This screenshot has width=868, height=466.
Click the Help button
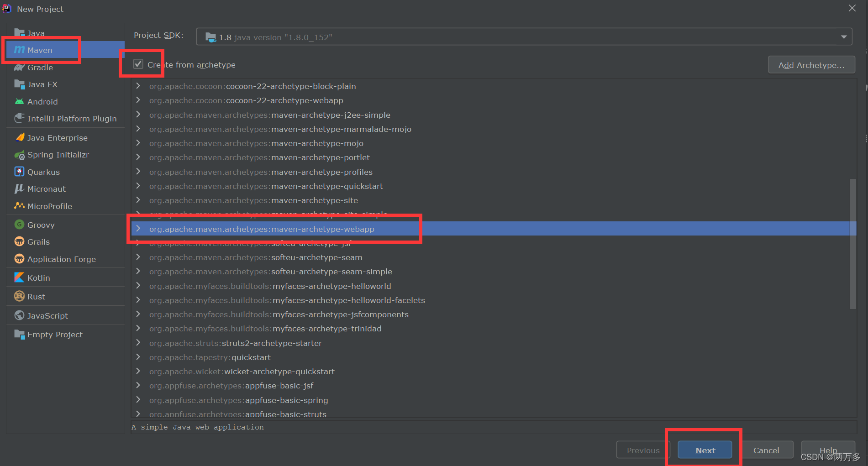828,450
